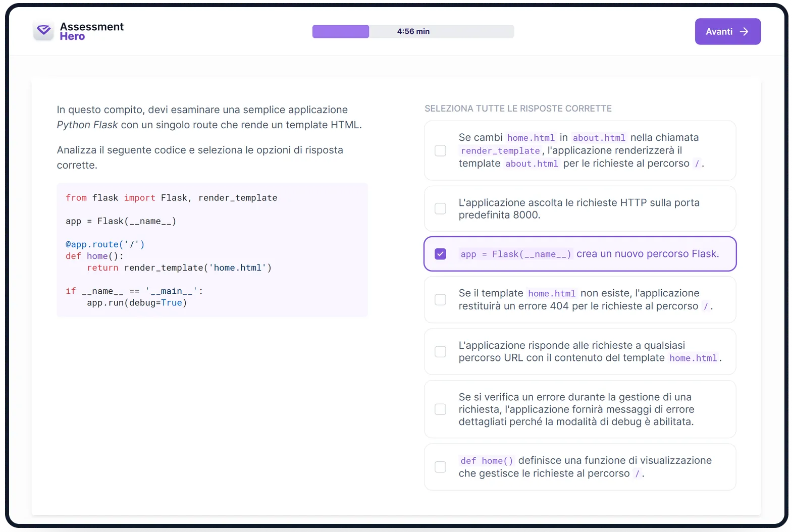Check the 'errore 404' template answer checkbox
The image size is (792, 532).
click(440, 300)
